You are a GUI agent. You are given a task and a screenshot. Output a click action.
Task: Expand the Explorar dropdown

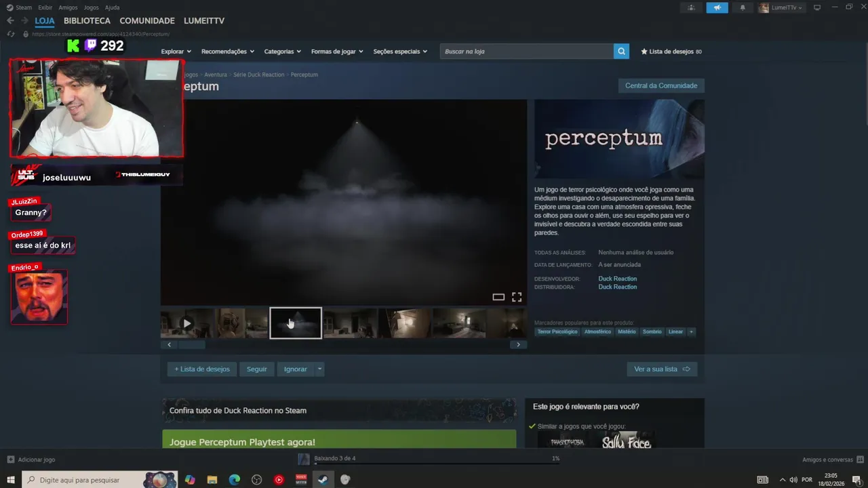click(x=176, y=52)
